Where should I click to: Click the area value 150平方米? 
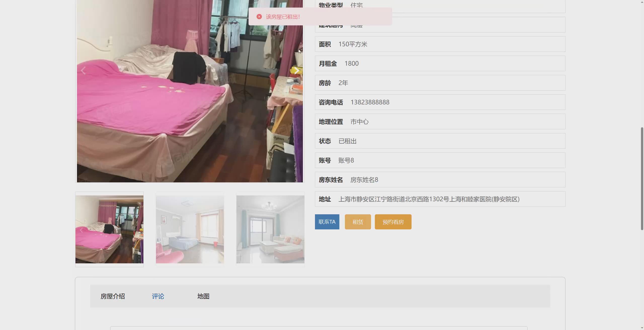coord(353,44)
